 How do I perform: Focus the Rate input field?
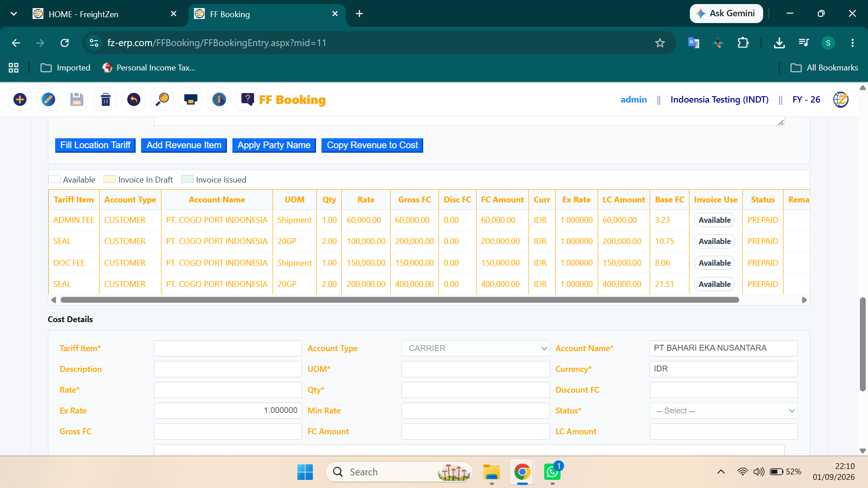click(x=227, y=390)
